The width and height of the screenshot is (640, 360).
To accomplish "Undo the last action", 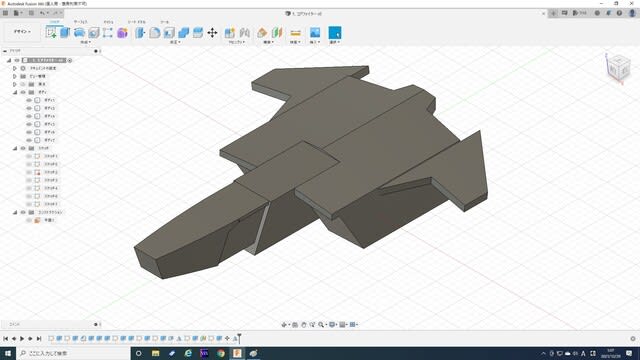I will (42, 13).
